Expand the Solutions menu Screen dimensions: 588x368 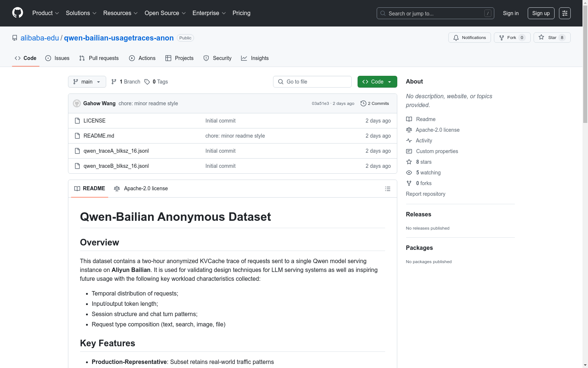pyautogui.click(x=81, y=13)
